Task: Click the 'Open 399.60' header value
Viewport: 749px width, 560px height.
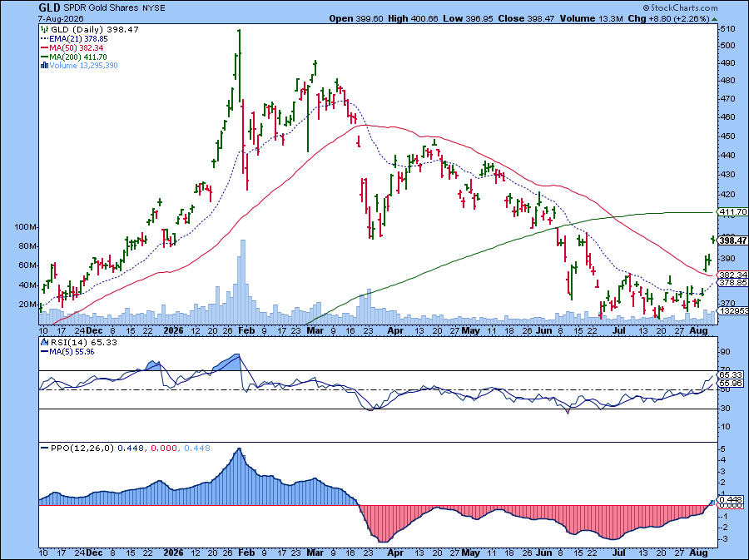Action: [355, 18]
